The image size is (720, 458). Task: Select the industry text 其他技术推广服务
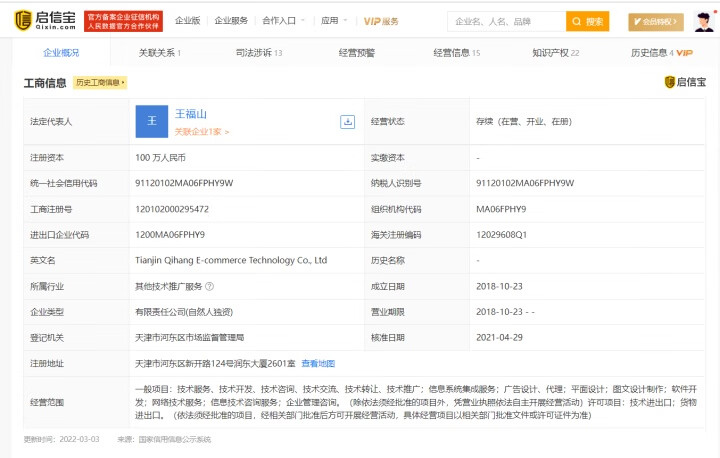[x=169, y=286]
